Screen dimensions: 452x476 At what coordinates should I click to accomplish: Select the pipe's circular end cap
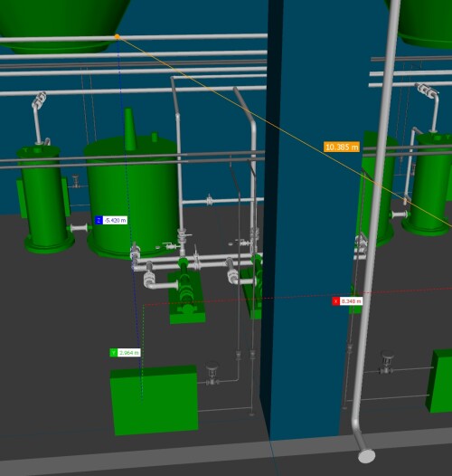click(366, 456)
